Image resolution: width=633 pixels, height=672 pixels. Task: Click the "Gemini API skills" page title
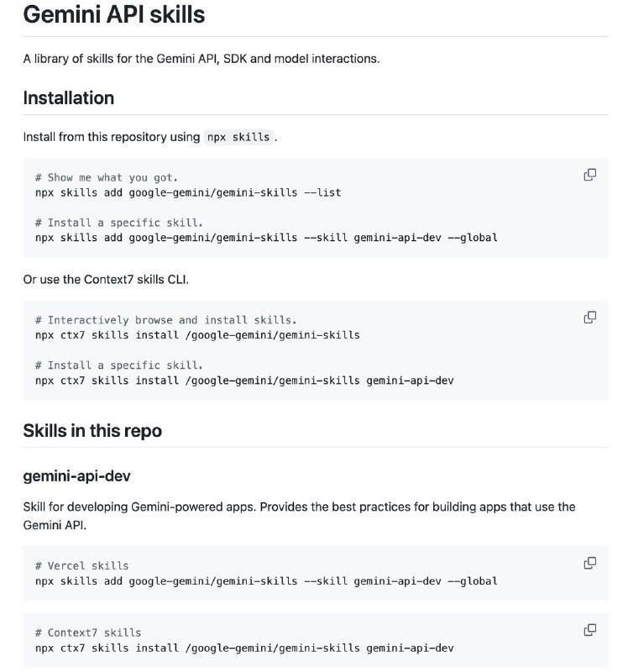(x=113, y=14)
